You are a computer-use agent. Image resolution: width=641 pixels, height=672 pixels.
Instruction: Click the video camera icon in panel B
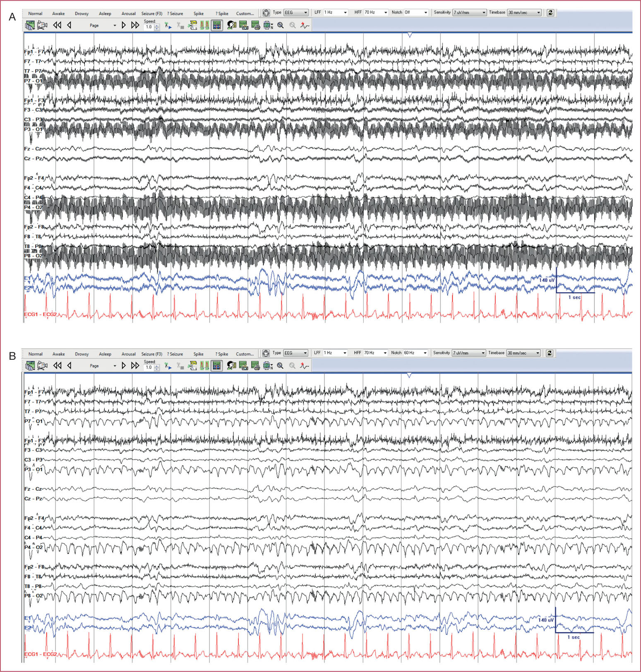42,366
